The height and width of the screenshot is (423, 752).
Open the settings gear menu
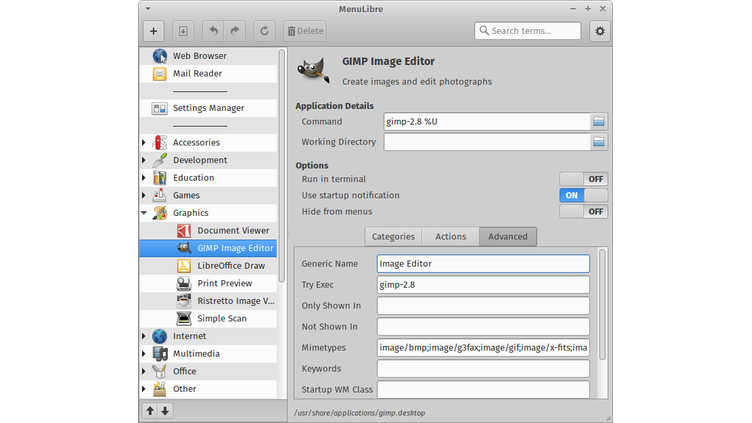click(599, 31)
